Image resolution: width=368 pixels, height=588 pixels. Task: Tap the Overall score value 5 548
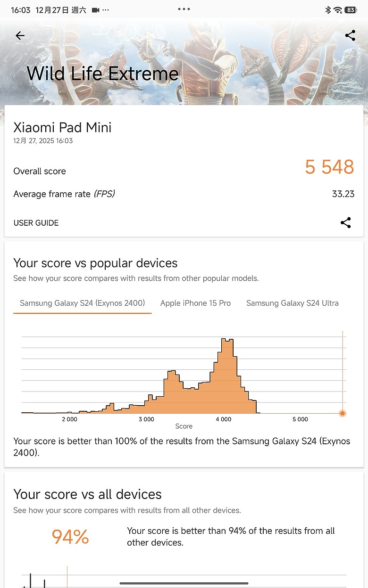[328, 167]
